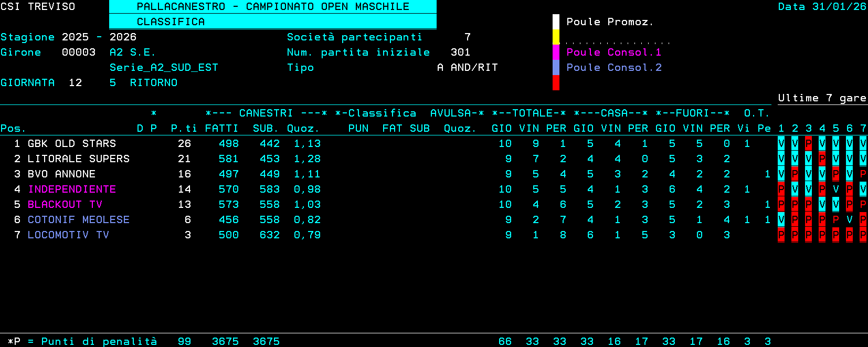Select the magenta Poule Consol.1 color block

pos(556,52)
